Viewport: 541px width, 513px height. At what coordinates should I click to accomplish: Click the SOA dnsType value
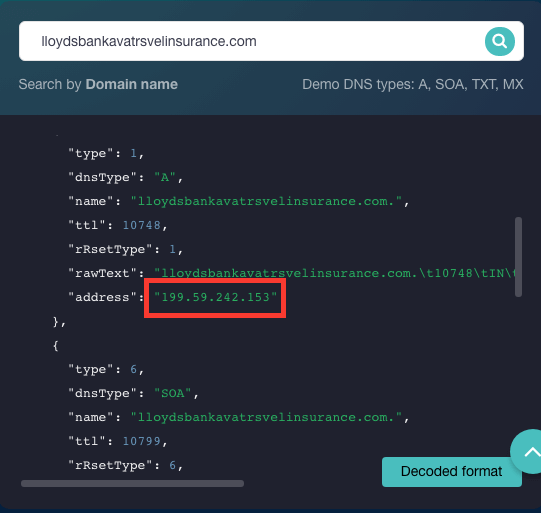[173, 393]
